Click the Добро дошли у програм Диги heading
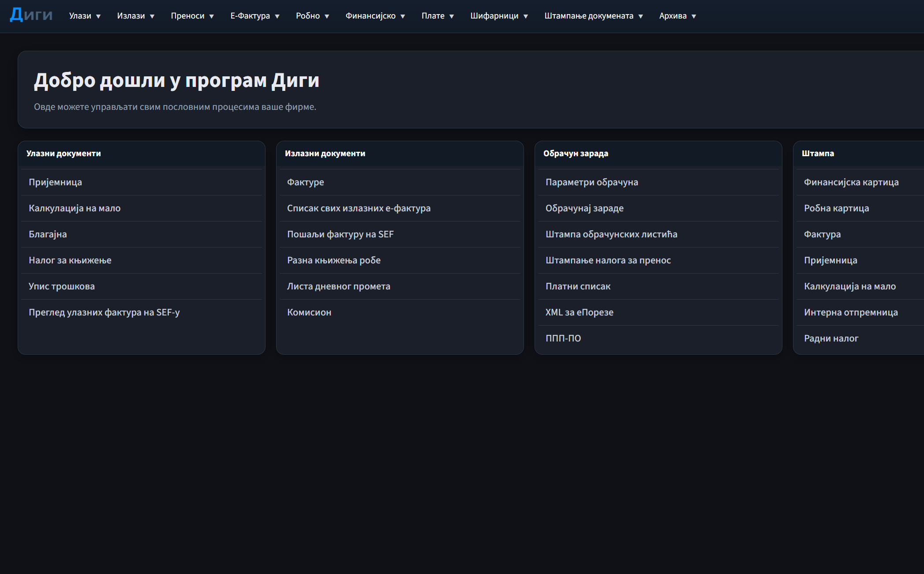 coord(176,80)
